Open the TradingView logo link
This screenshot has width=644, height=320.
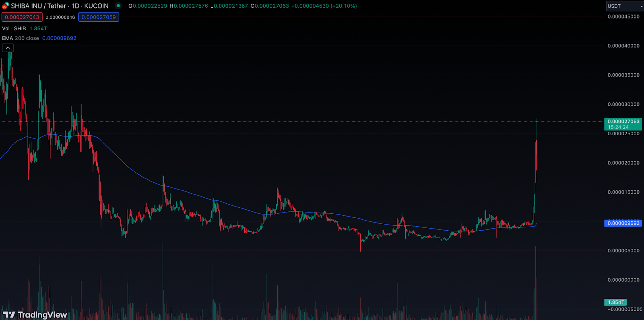tap(35, 315)
